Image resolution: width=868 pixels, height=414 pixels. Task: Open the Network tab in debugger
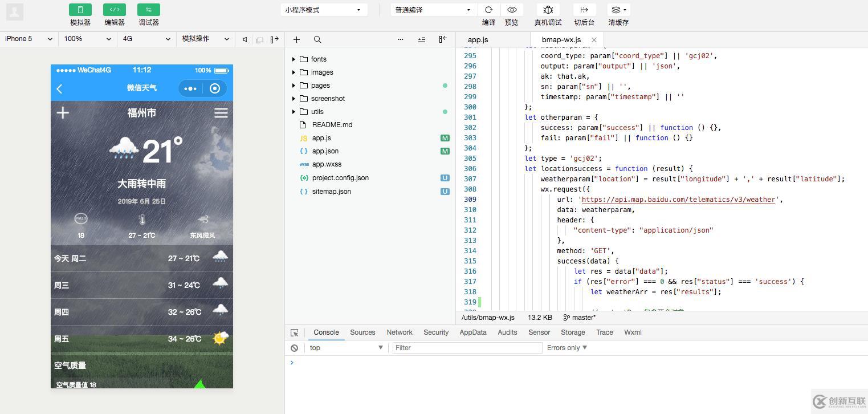pyautogui.click(x=400, y=332)
